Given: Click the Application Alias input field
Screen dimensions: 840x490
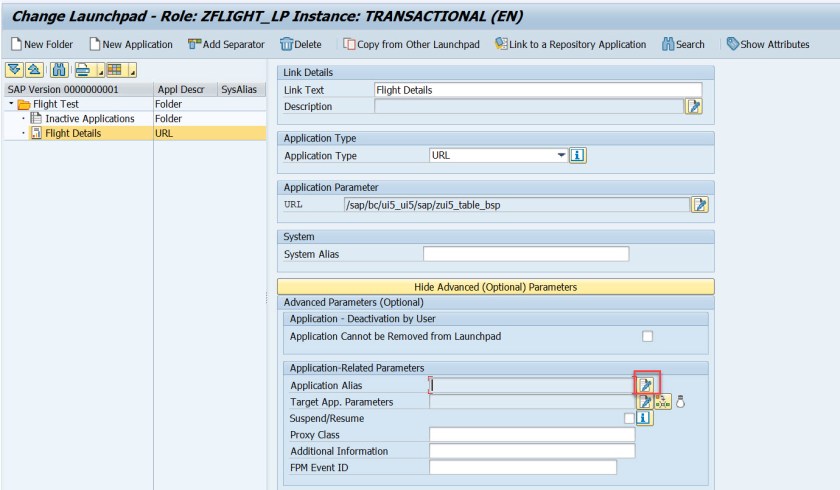Looking at the screenshot, I should click(532, 385).
